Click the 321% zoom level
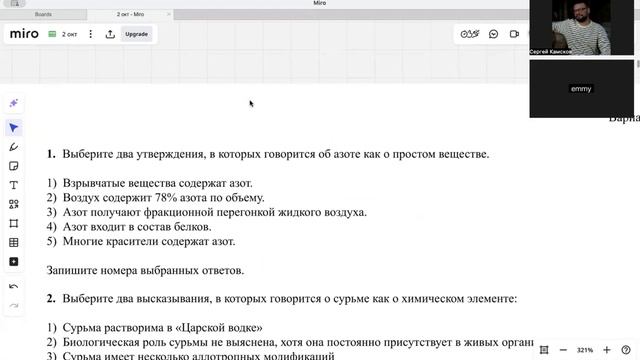 584,350
